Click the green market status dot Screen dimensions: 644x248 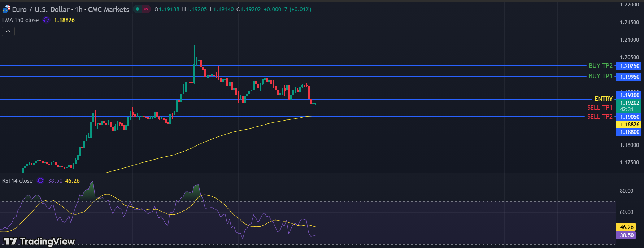pos(138,9)
